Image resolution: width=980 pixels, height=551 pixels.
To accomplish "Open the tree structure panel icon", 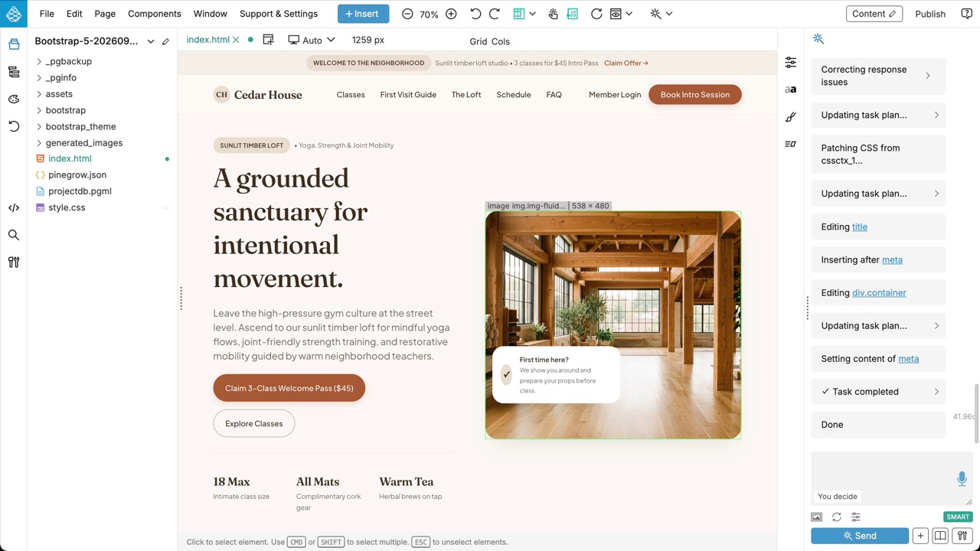I will tap(14, 72).
